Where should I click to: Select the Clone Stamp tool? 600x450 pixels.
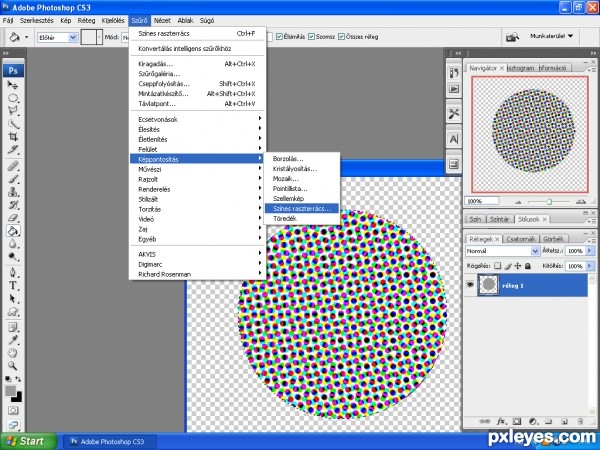pyautogui.click(x=13, y=192)
